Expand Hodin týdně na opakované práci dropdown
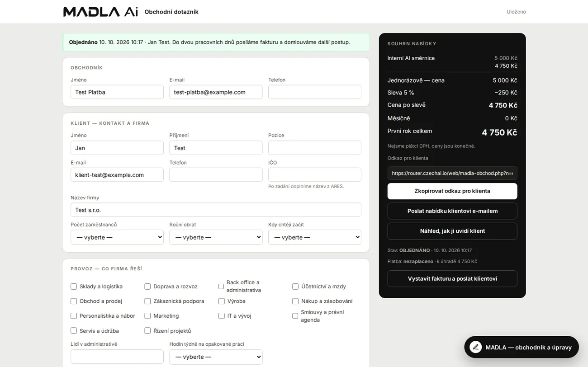This screenshot has height=367, width=588. (216, 357)
